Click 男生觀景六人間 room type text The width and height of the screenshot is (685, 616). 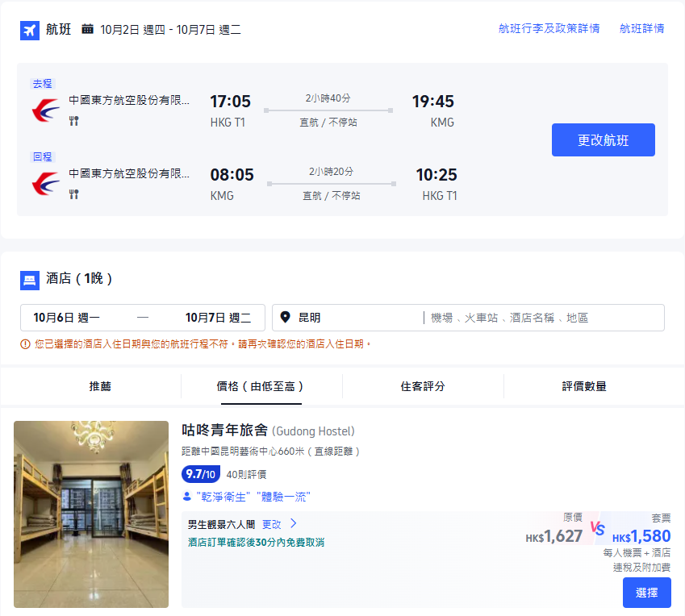pos(222,524)
